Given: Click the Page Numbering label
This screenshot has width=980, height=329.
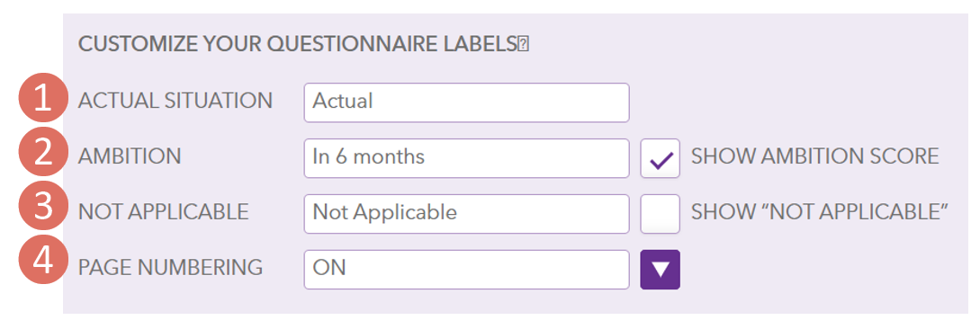Looking at the screenshot, I should coord(170,267).
